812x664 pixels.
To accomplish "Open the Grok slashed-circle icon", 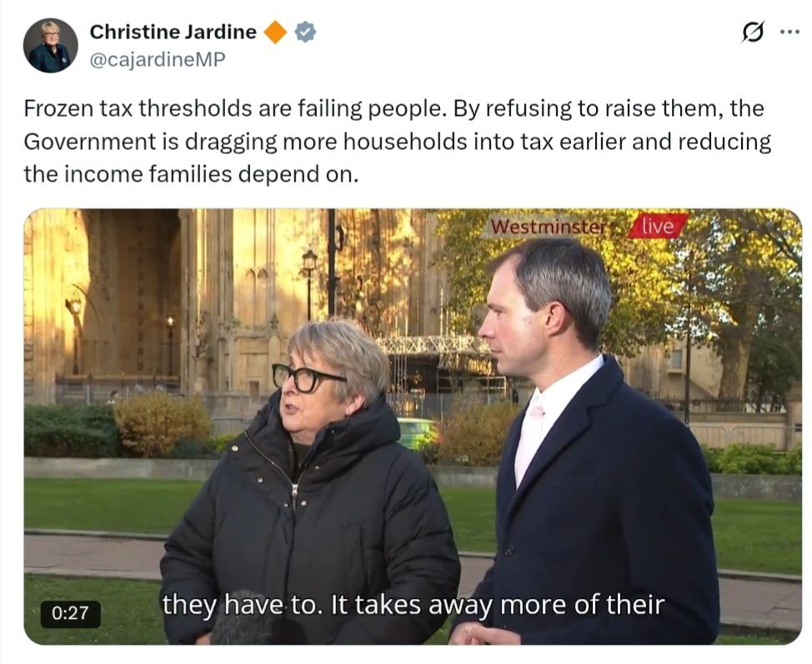I will point(753,32).
